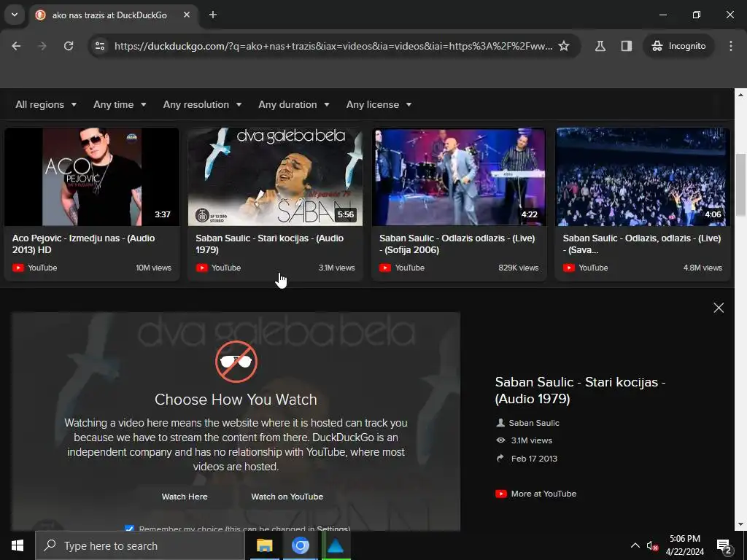Close the 'ako nas trazis' tab
Viewport: 747px width, 560px height.
(x=187, y=15)
